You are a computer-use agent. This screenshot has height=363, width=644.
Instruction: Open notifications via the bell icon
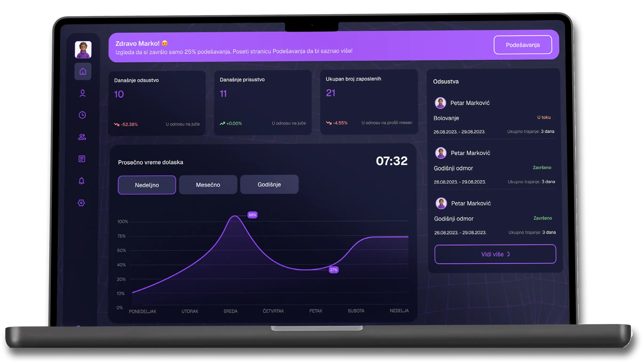click(x=81, y=181)
